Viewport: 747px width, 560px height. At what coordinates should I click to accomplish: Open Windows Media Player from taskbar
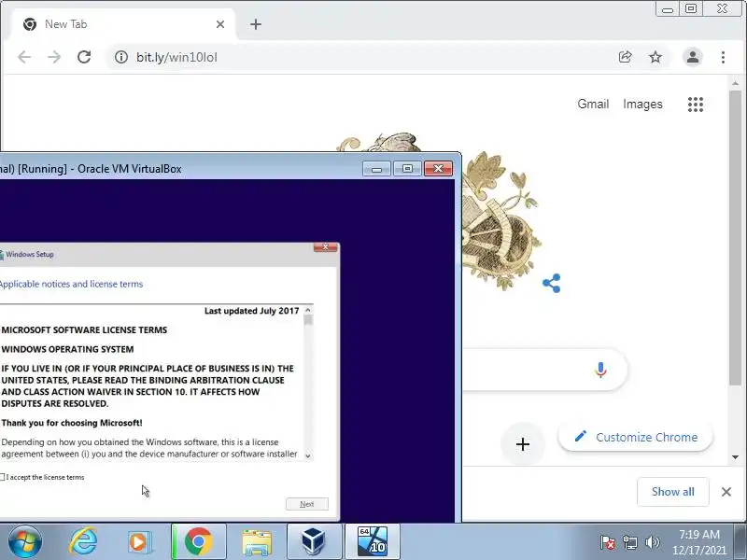pos(139,542)
